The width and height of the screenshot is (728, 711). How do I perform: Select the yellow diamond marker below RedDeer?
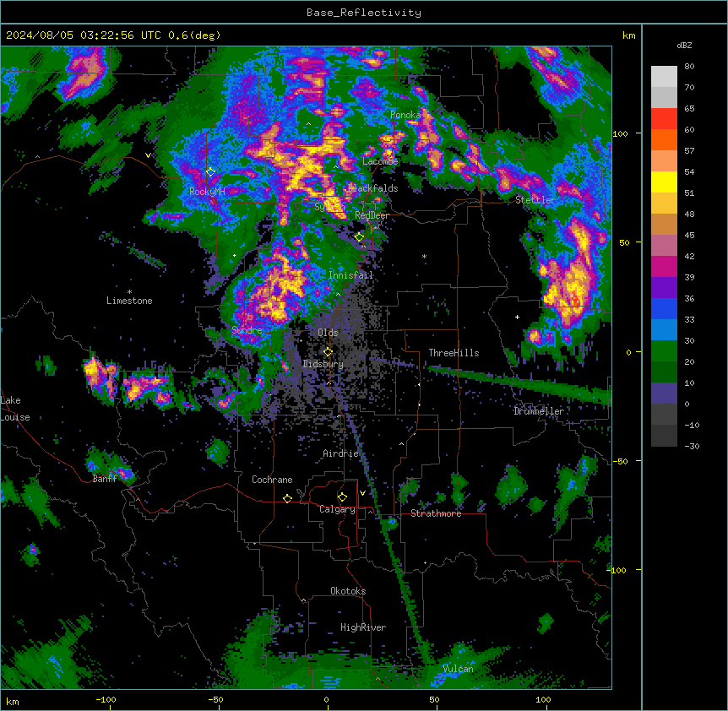359,236
